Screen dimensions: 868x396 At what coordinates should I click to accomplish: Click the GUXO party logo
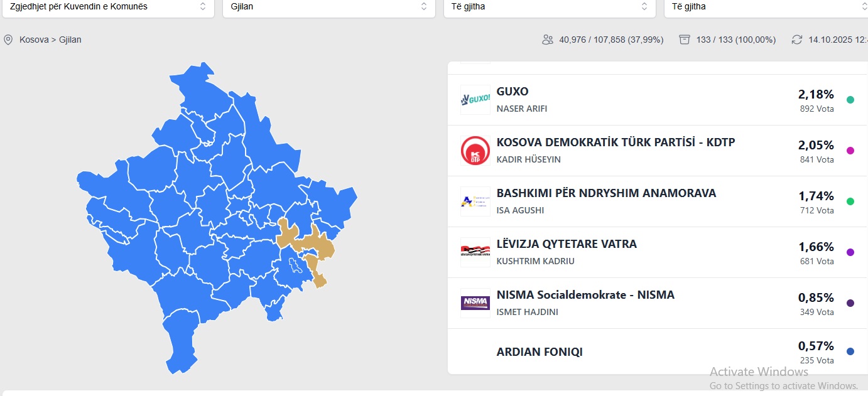point(475,100)
